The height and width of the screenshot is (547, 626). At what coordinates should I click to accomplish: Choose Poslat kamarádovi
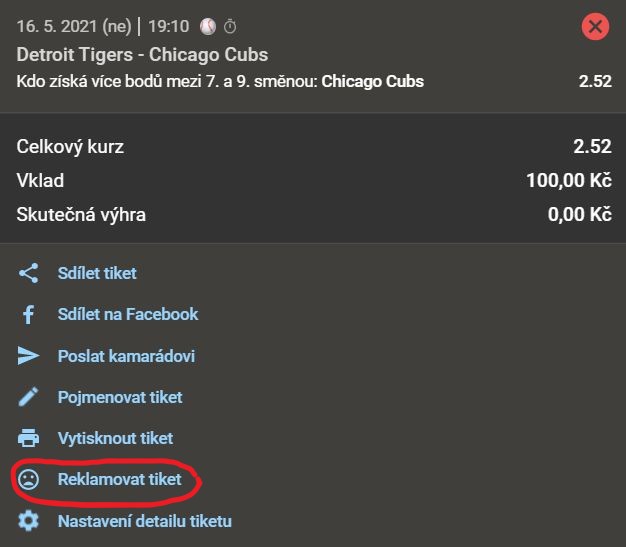click(x=126, y=356)
